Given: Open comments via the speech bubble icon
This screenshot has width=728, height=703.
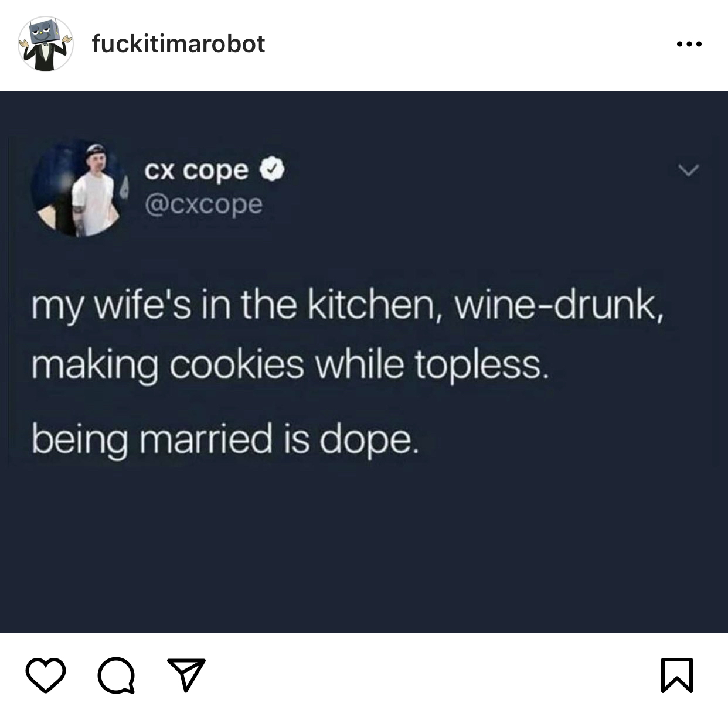Looking at the screenshot, I should [116, 676].
